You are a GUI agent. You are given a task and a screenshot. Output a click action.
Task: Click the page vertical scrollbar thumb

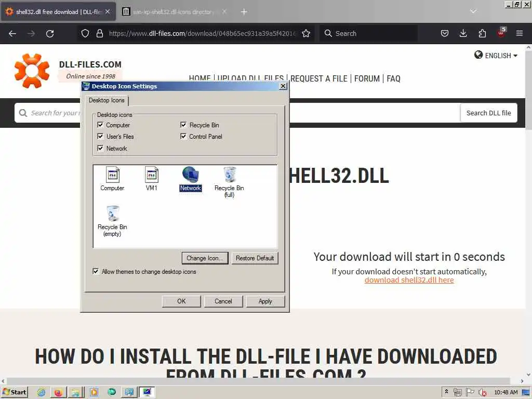528,90
